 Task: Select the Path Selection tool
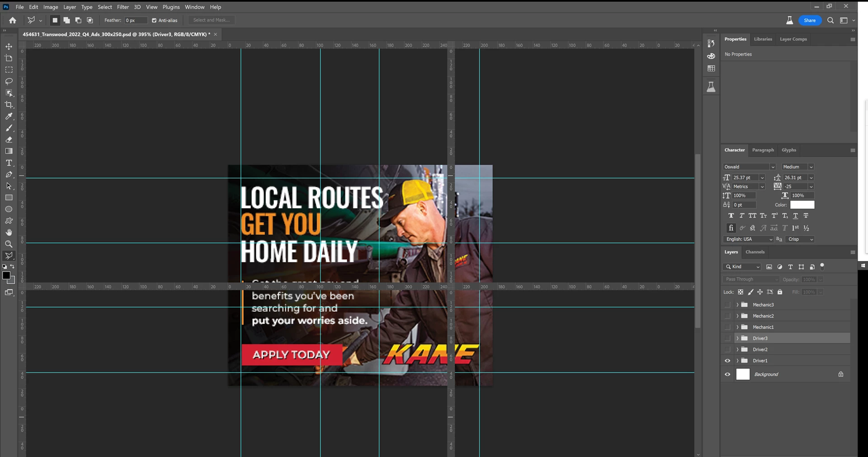pos(9,186)
